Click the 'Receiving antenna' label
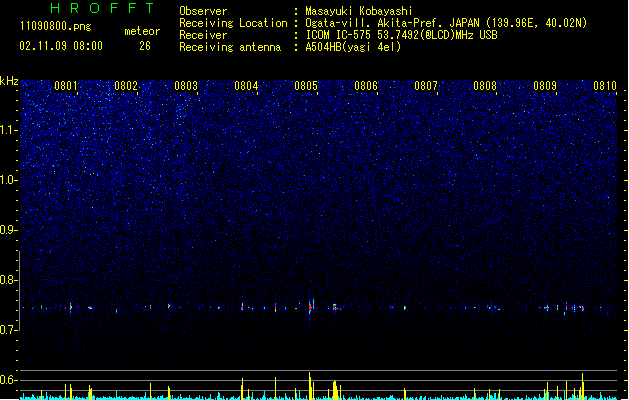This screenshot has height=400, width=629. (230, 47)
